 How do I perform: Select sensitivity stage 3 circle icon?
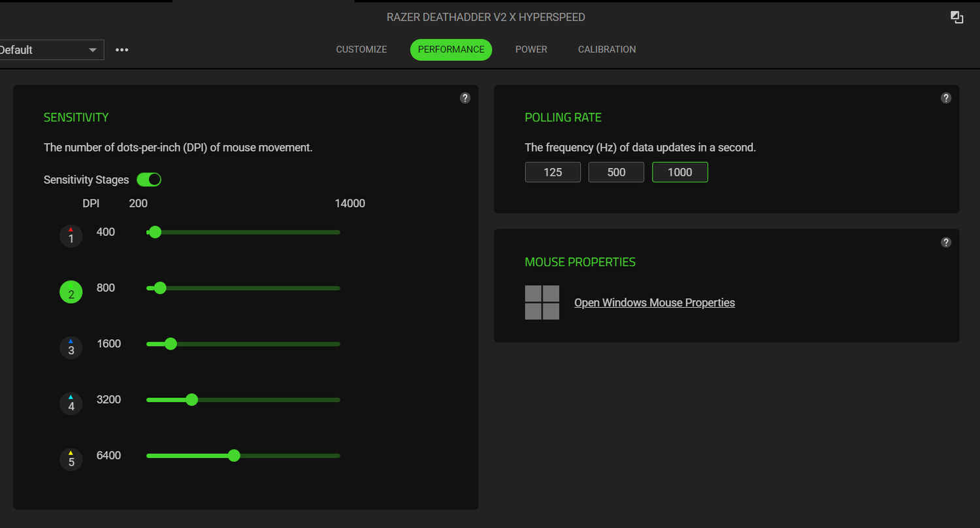(71, 348)
